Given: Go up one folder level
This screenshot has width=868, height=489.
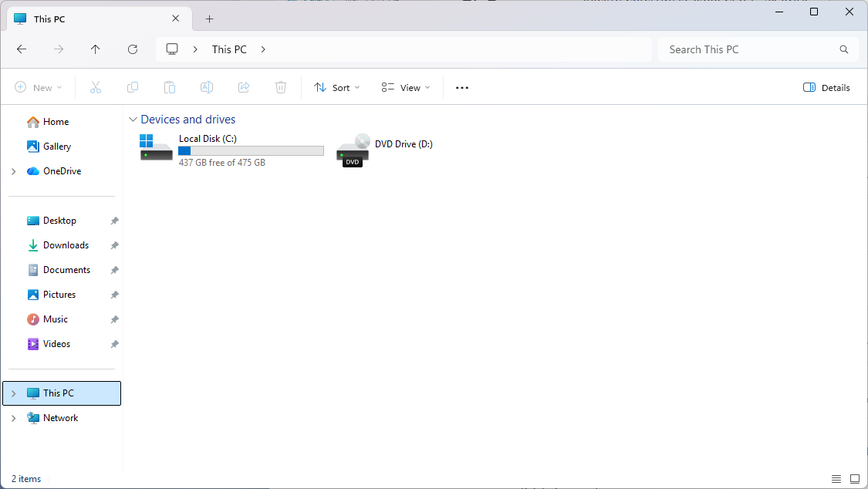Looking at the screenshot, I should coord(96,49).
